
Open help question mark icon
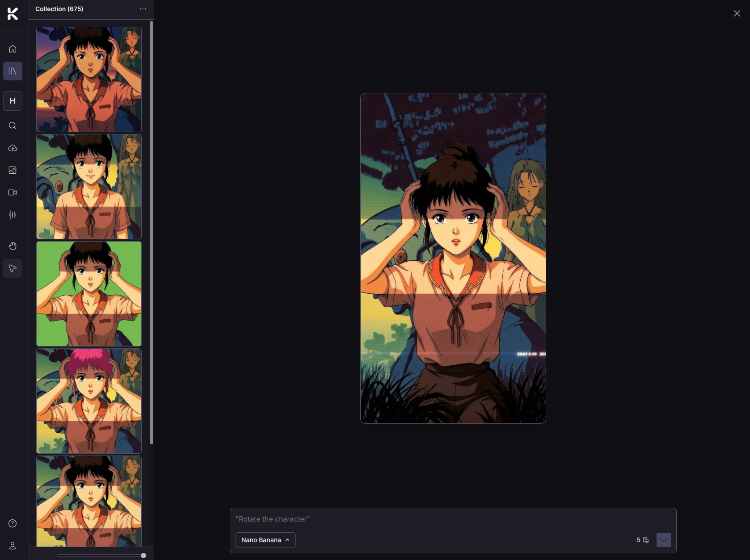pyautogui.click(x=13, y=523)
